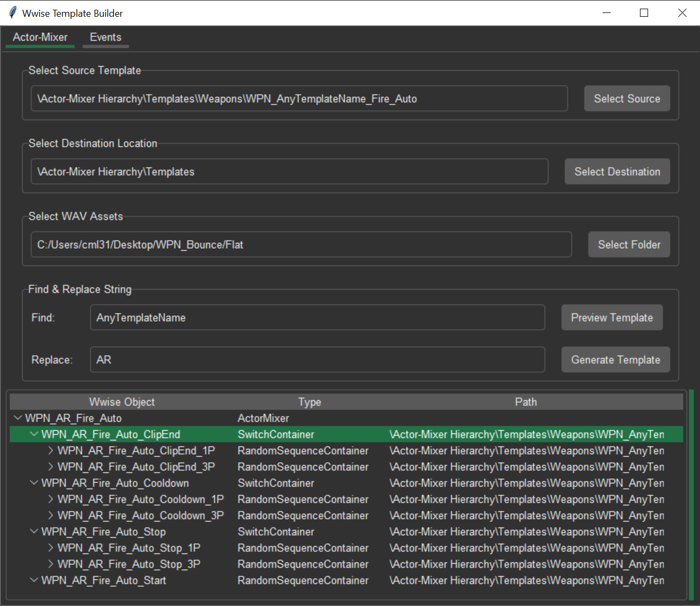Select the WPN_AR_Fire_Auto_Cooldown_3P row
The height and width of the screenshot is (606, 700).
(x=346, y=515)
